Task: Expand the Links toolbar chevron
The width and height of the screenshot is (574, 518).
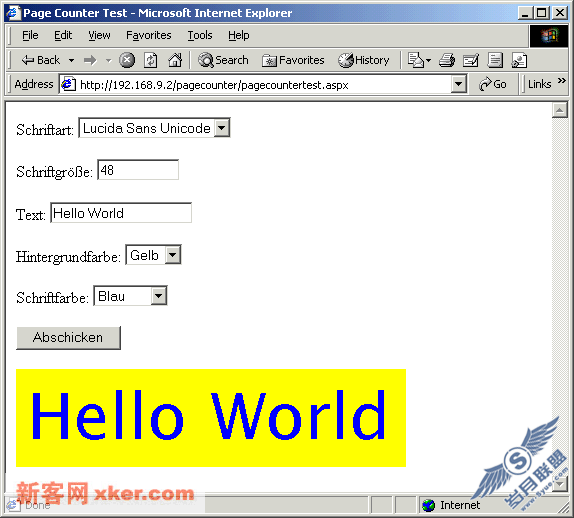Action: [562, 81]
